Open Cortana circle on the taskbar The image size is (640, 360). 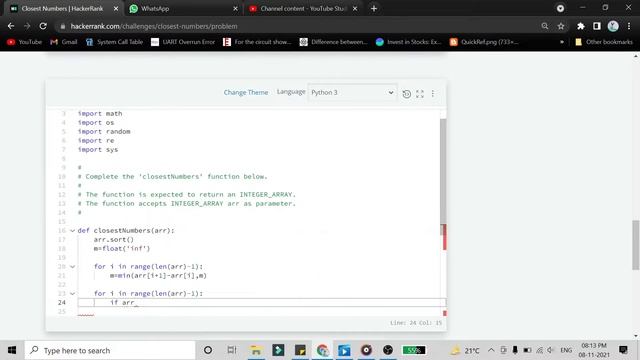click(208, 350)
